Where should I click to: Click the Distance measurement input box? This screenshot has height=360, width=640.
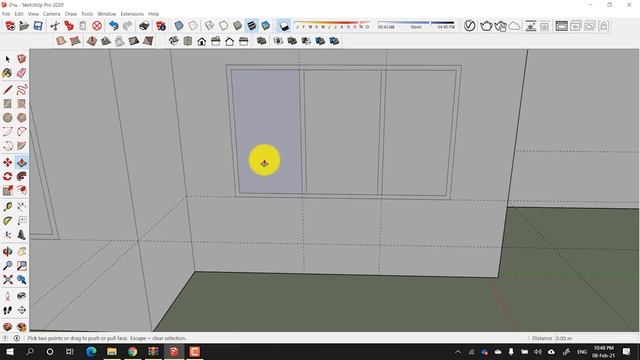[x=596, y=338]
